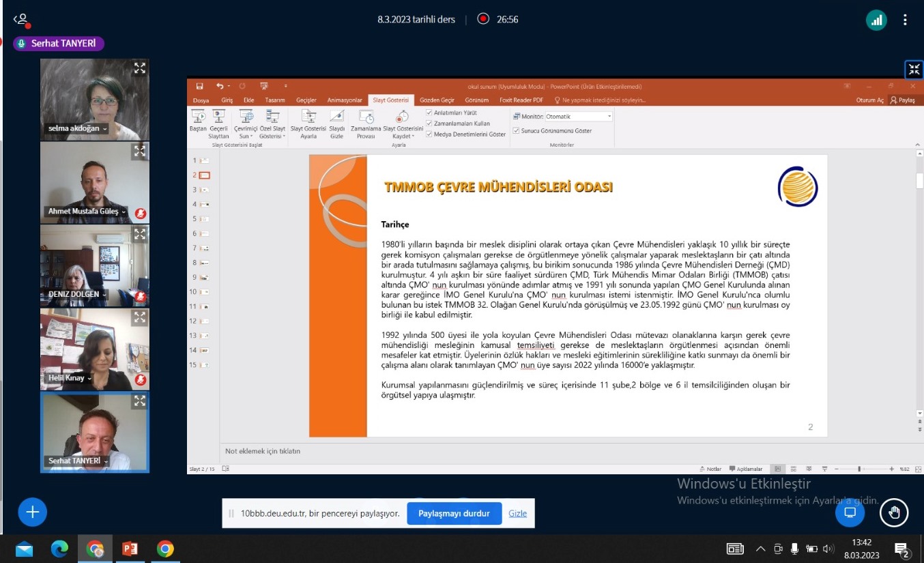This screenshot has width=924, height=563.
Task: Open the blue plus actions button
Action: click(32, 512)
